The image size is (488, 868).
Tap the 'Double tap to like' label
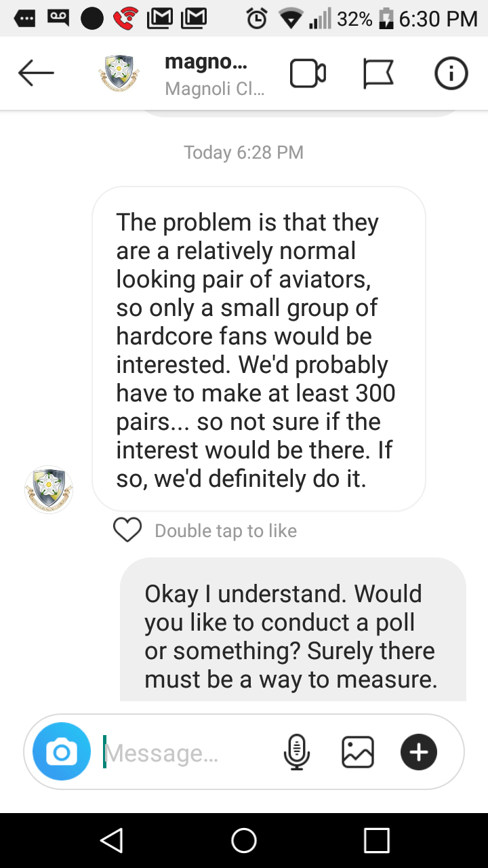point(226,530)
